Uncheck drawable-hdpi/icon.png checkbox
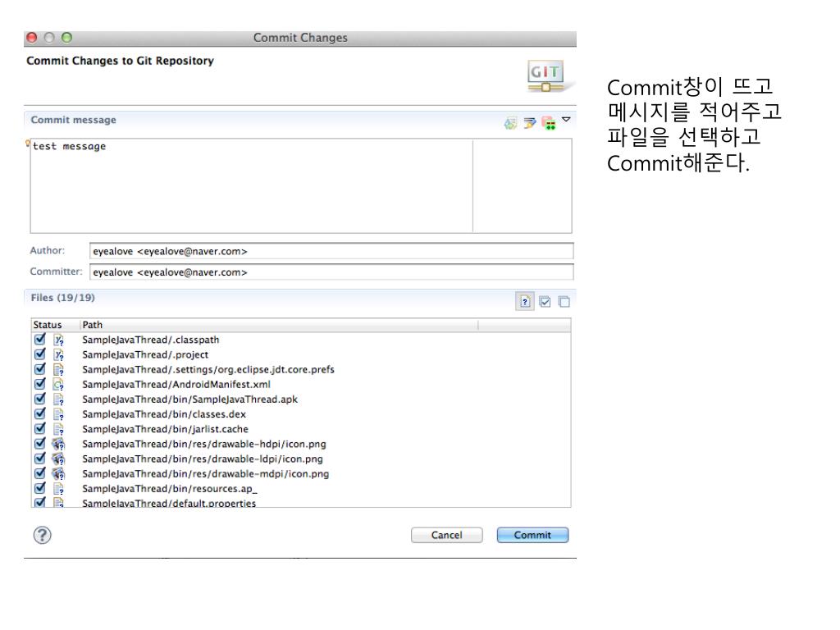 40,444
